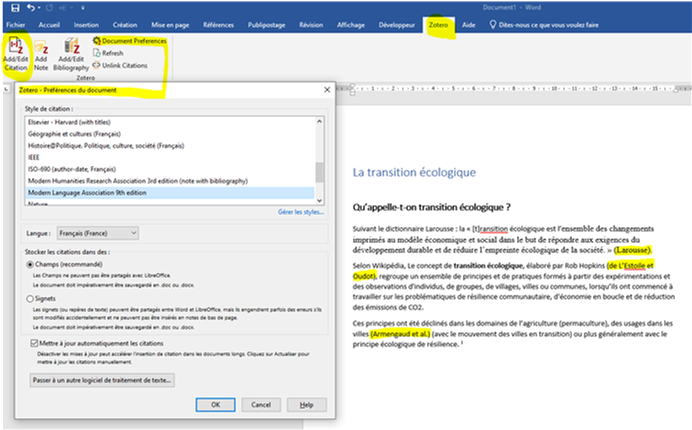
Task: Click the Help button in dialog
Action: (306, 404)
